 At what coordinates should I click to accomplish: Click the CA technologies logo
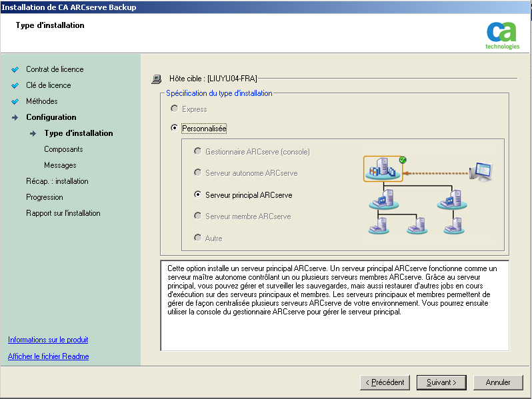pyautogui.click(x=502, y=36)
